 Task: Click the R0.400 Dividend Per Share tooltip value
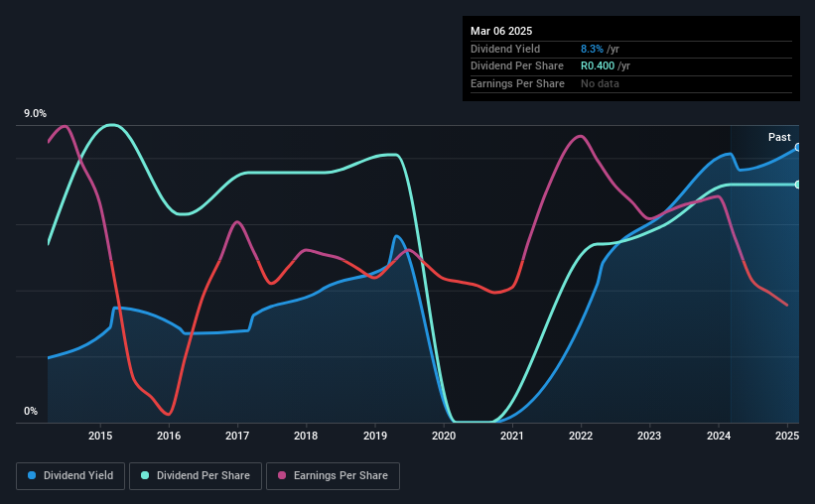(x=598, y=66)
